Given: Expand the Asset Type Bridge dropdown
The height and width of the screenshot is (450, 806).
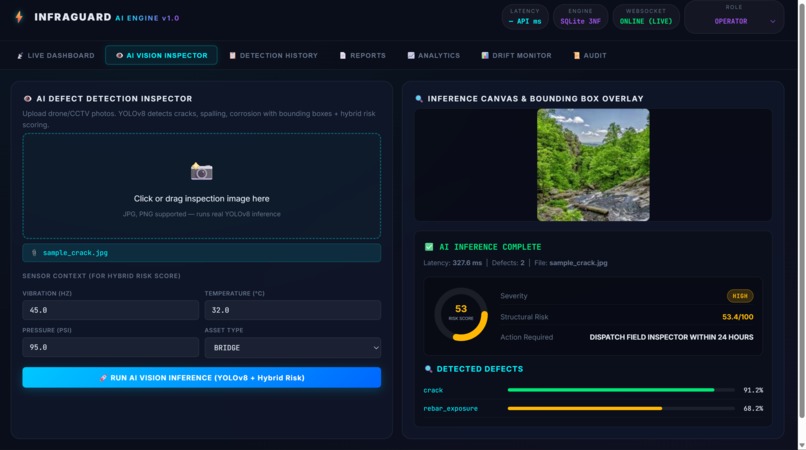Looking at the screenshot, I should coord(292,348).
